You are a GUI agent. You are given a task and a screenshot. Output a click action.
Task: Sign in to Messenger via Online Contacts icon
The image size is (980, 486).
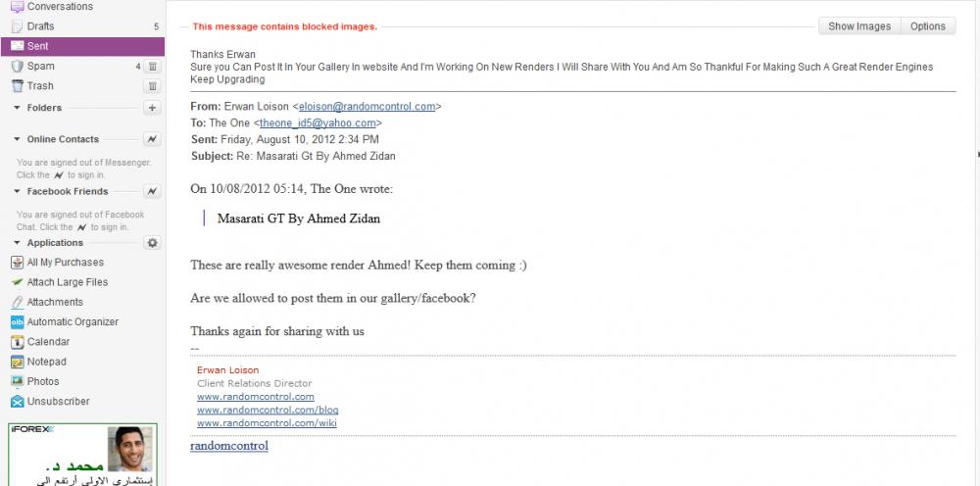tap(152, 139)
